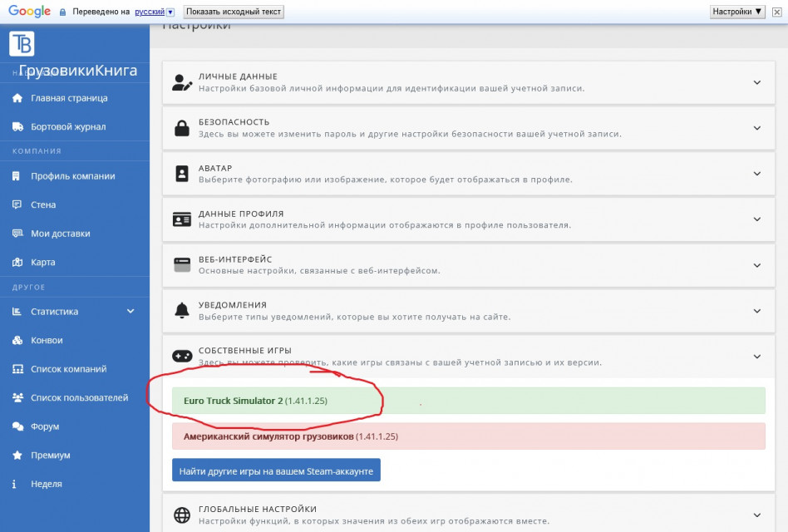Expand the Аватар section chevron
The width and height of the screenshot is (788, 532).
756,174
